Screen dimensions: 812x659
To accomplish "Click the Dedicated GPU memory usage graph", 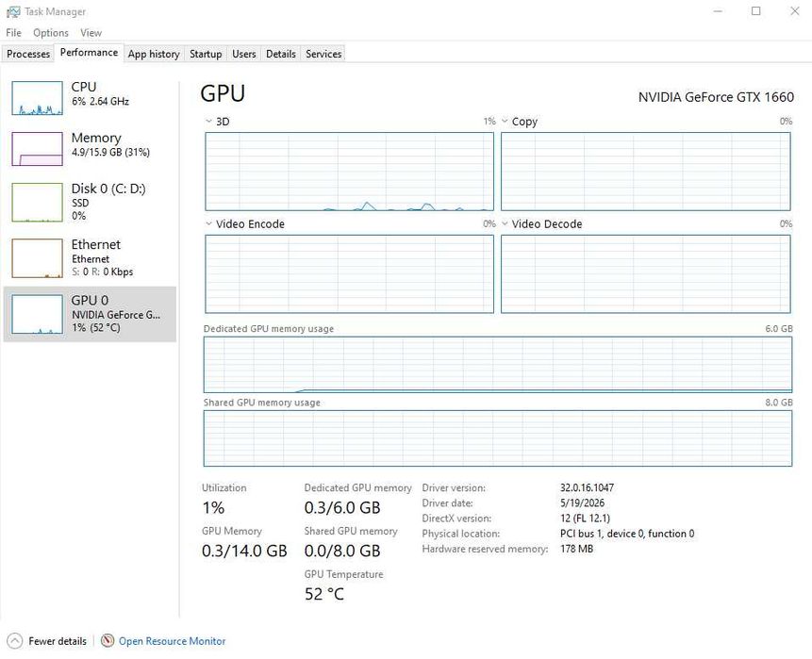I will pos(498,365).
